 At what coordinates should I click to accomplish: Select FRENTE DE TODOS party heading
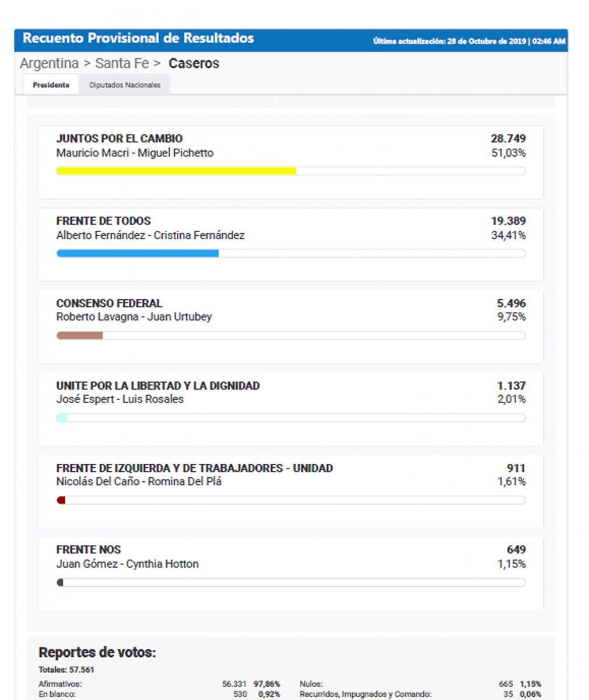[x=103, y=221]
